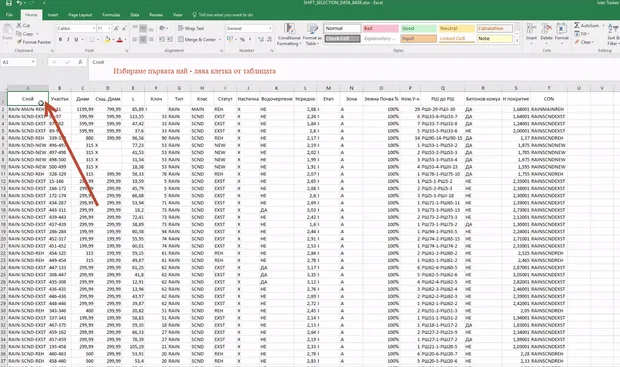Open the Merge & Center dropdown arrow

220,40
